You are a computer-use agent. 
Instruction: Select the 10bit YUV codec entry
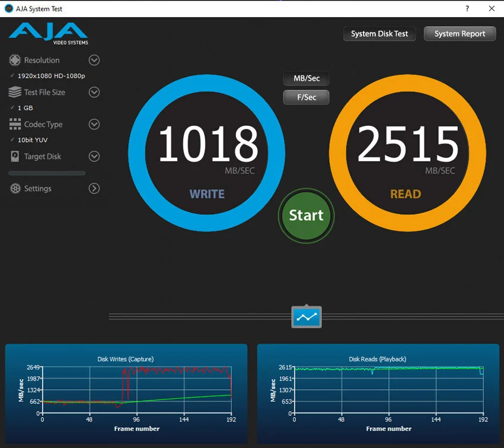[x=33, y=140]
